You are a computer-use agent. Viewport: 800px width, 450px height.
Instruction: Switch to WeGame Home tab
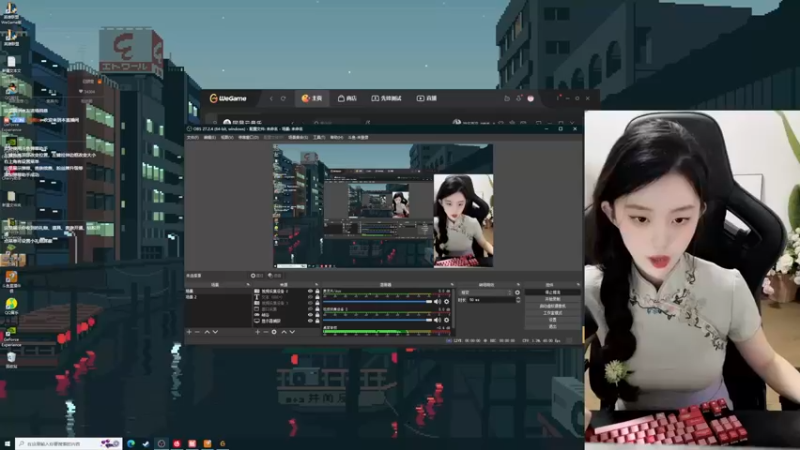(x=312, y=98)
